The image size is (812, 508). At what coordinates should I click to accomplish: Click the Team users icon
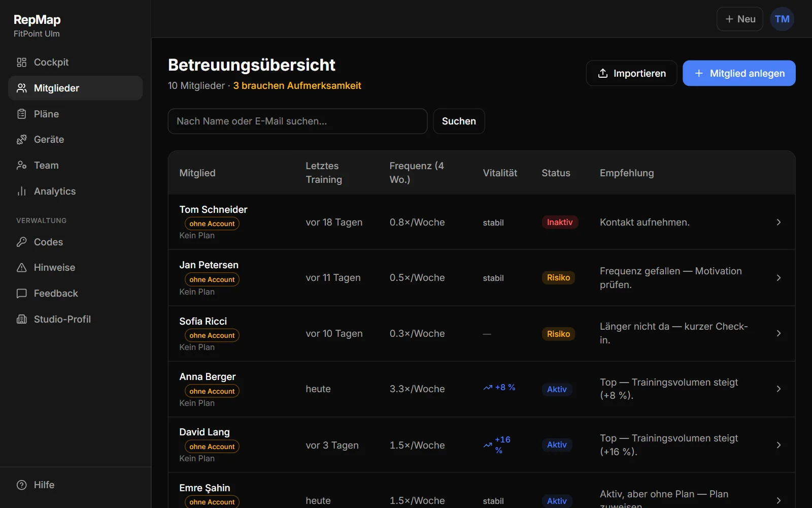click(x=21, y=166)
